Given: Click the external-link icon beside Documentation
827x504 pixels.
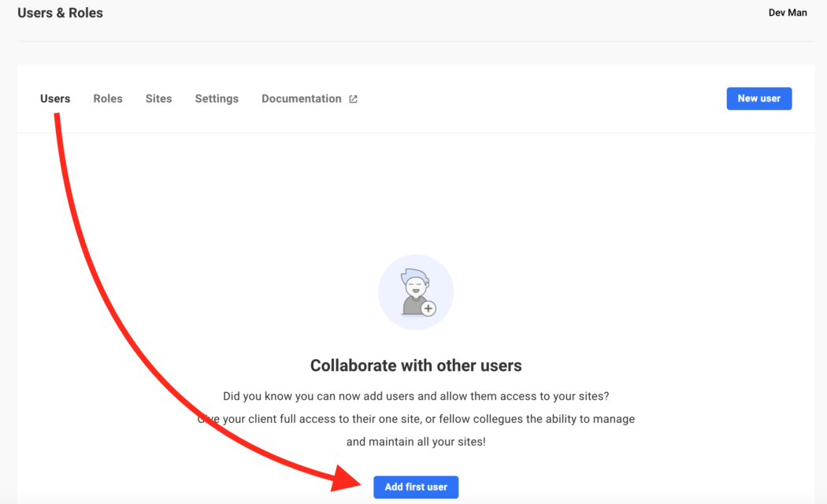Looking at the screenshot, I should (x=353, y=98).
